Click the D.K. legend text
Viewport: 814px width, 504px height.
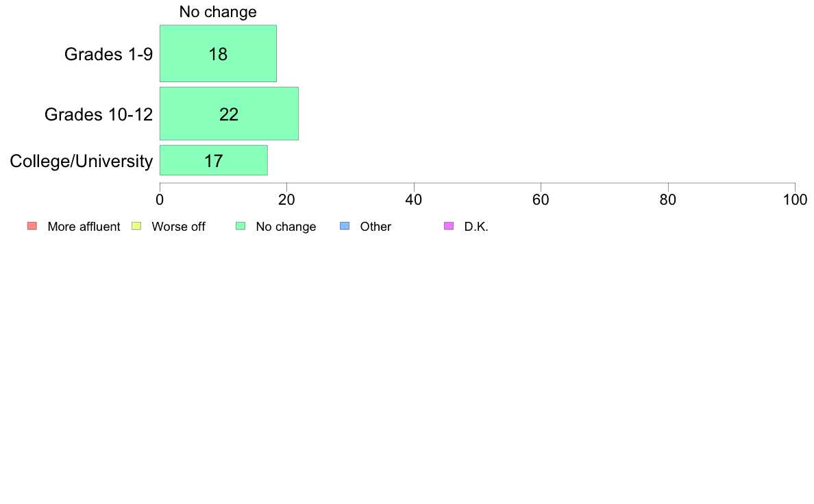click(476, 227)
